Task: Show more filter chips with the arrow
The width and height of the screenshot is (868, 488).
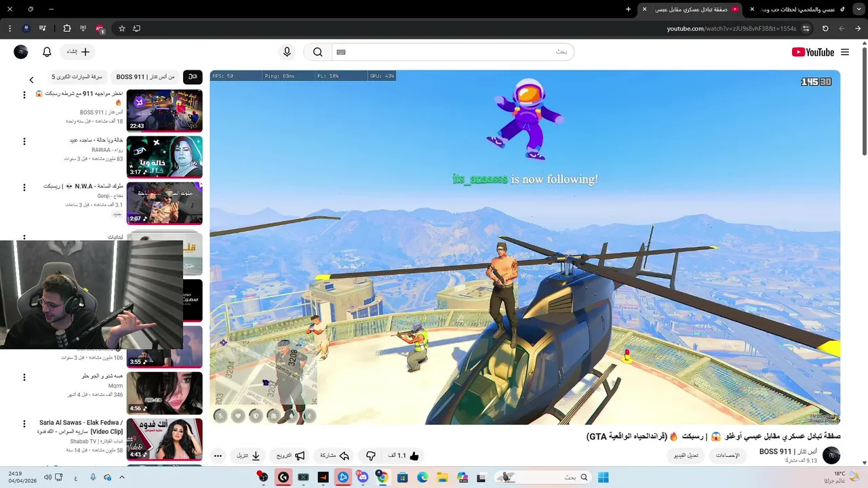Action: click(x=31, y=79)
